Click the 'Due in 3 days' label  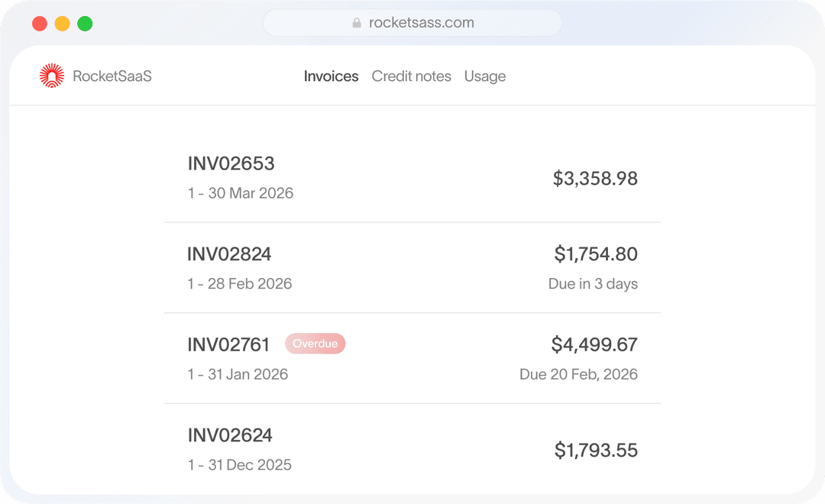pyautogui.click(x=593, y=284)
